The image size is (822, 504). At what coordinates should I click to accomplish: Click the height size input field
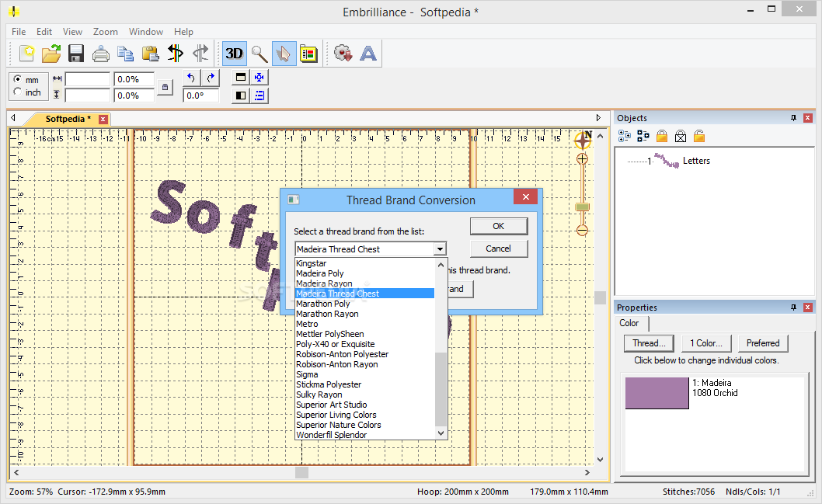88,96
